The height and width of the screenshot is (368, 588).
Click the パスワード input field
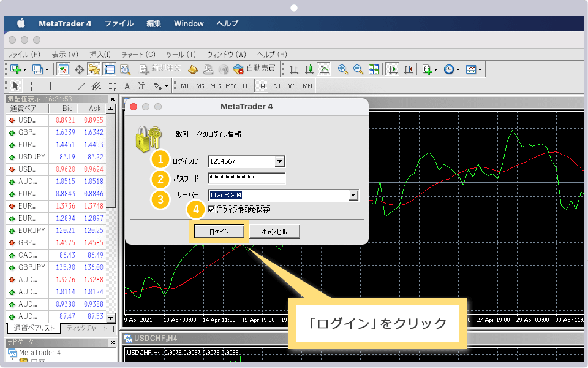click(248, 178)
